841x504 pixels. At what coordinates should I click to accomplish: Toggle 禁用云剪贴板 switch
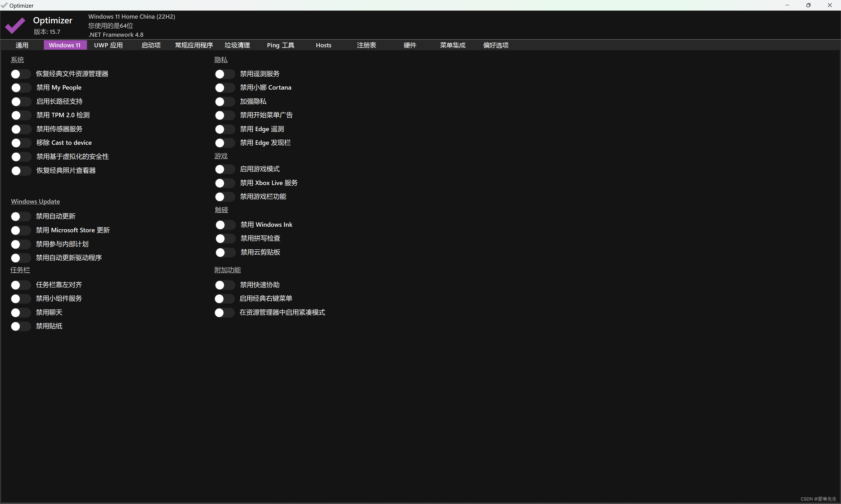(x=225, y=252)
